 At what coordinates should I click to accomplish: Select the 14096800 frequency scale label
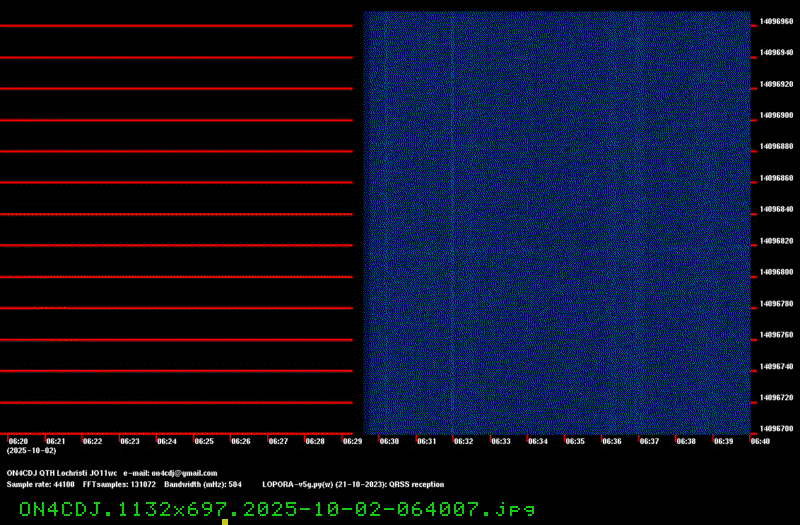[777, 272]
